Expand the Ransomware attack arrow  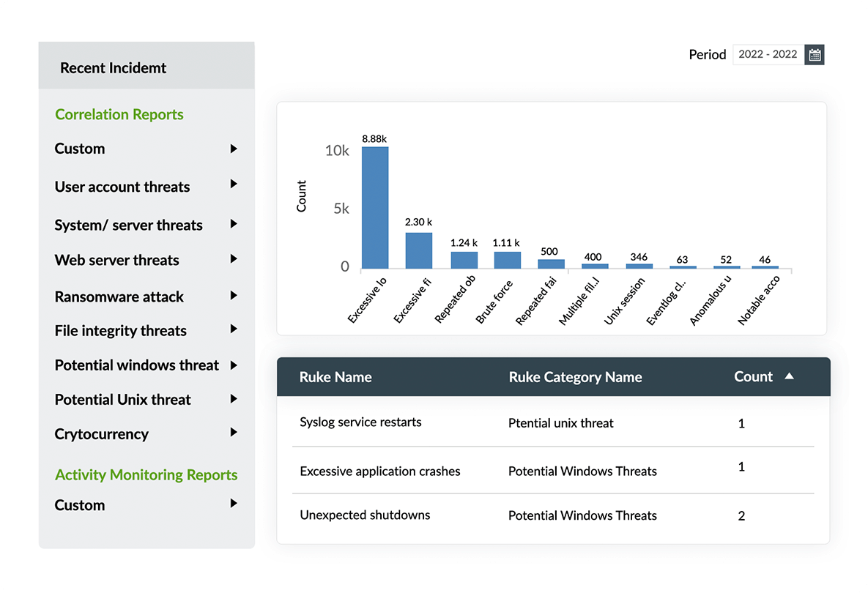click(x=234, y=296)
